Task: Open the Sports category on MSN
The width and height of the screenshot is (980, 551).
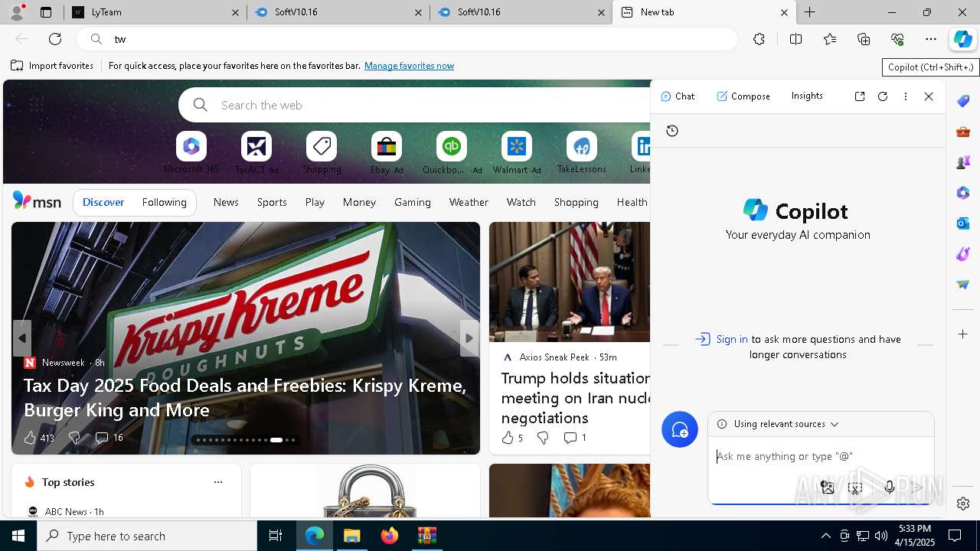Action: click(x=272, y=203)
